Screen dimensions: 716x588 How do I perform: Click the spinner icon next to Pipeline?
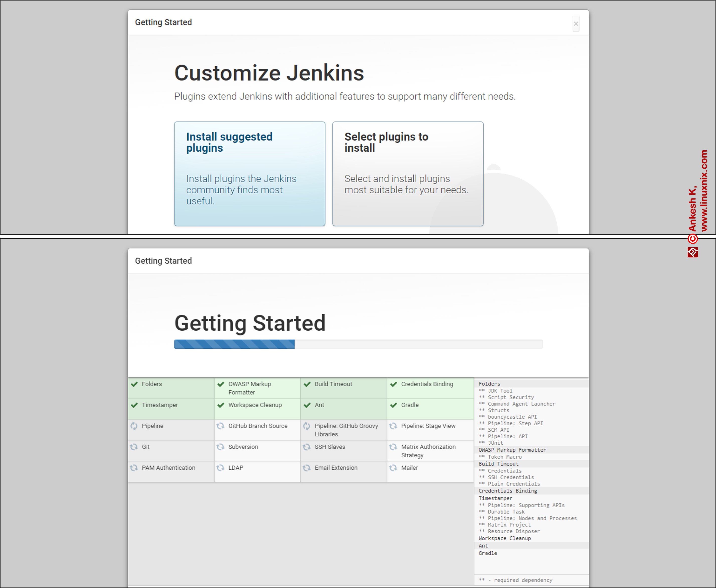[x=134, y=426]
